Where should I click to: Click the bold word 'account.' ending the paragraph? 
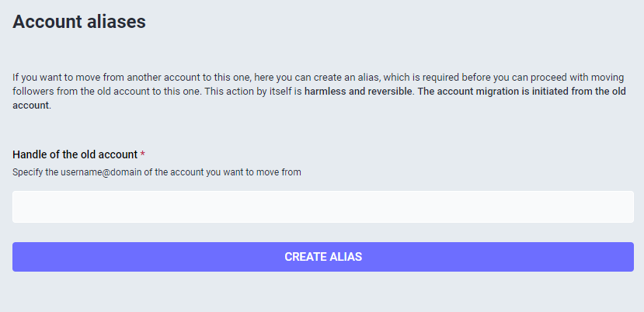click(32, 106)
